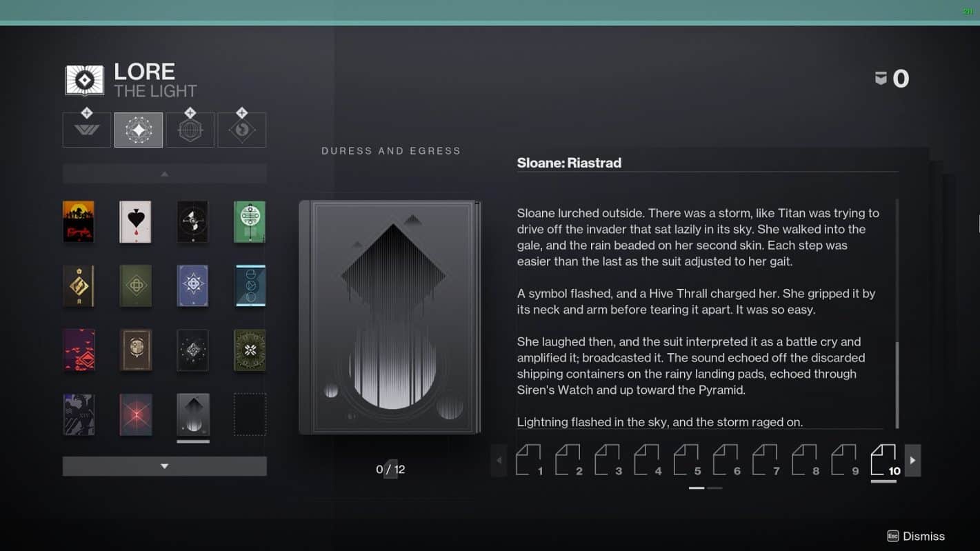Click the Sloane: Riastrad entry title
This screenshot has width=980, height=551.
(569, 163)
